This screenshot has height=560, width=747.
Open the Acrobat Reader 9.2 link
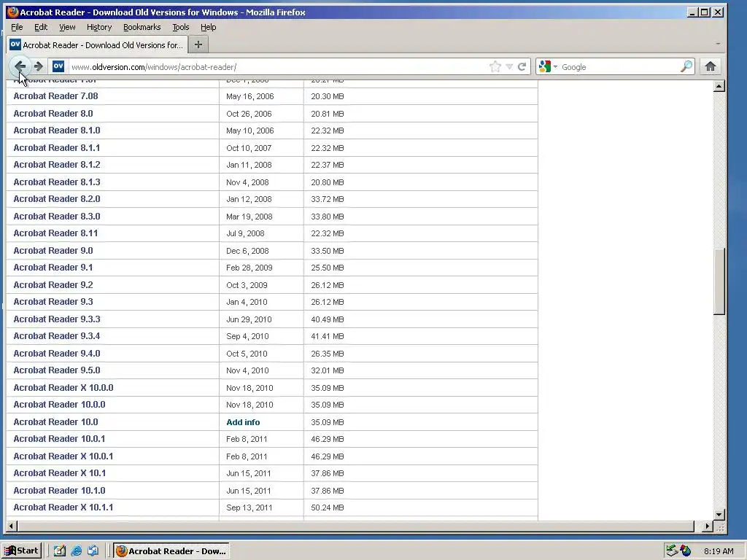coord(53,285)
